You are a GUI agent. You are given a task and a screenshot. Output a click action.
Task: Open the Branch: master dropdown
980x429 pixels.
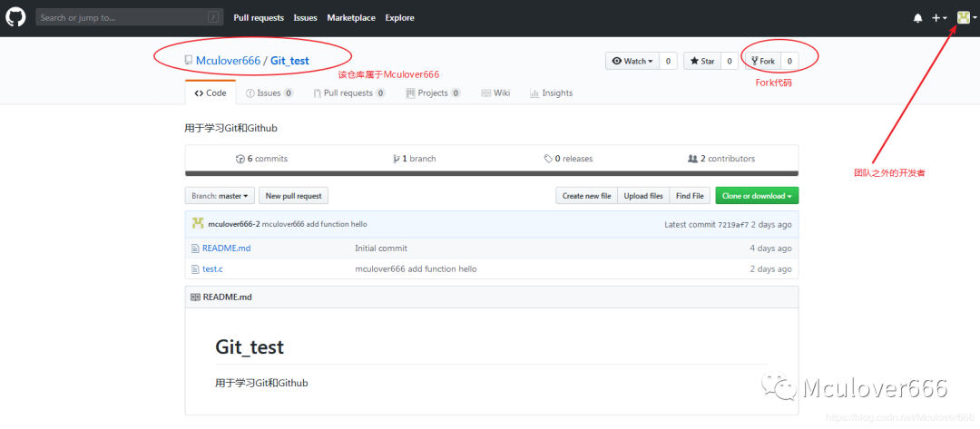point(220,196)
